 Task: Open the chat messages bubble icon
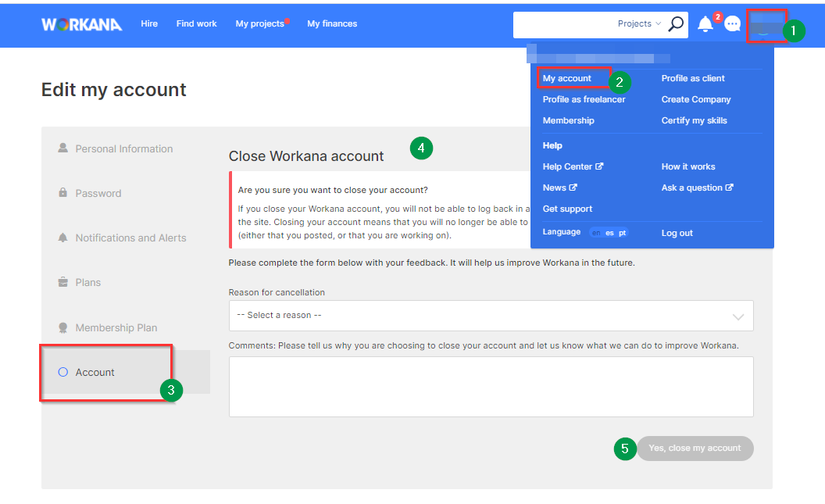[732, 23]
